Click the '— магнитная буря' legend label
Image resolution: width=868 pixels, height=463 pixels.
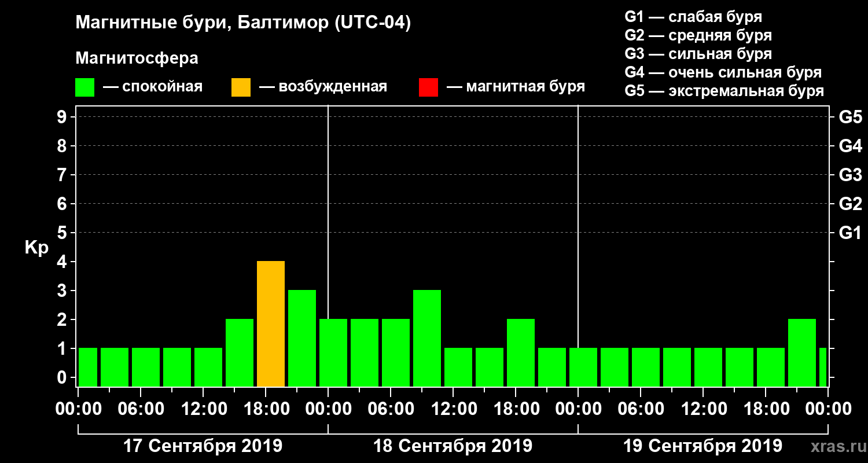coord(516,87)
